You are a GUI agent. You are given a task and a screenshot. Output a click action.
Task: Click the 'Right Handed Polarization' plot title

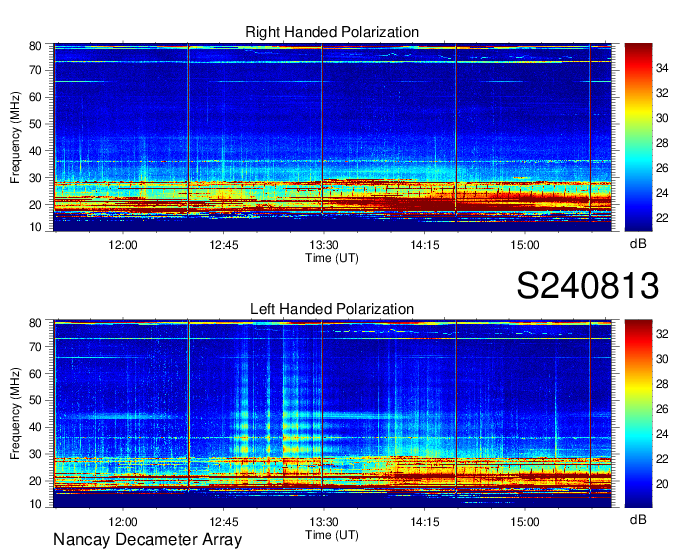pos(332,32)
